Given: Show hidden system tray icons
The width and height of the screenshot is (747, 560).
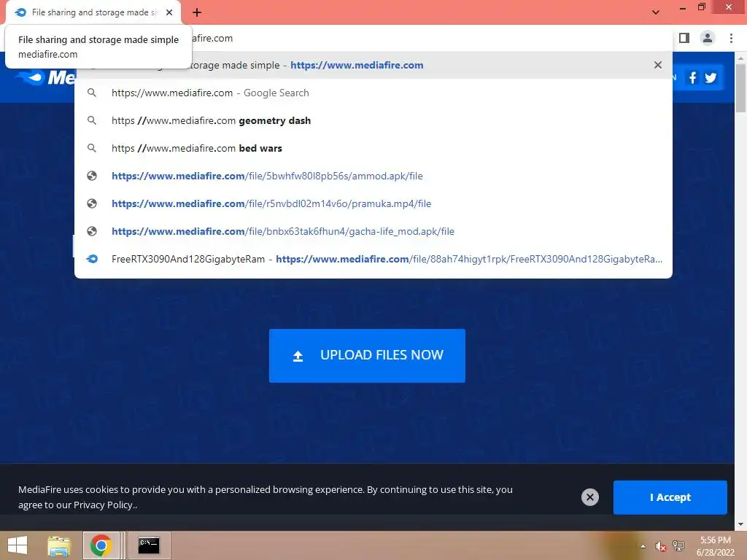Looking at the screenshot, I should (x=643, y=546).
